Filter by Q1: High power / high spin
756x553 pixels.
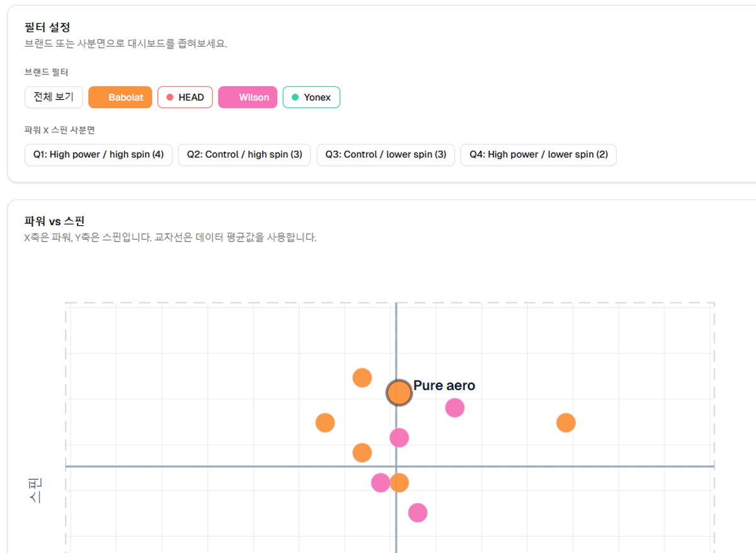(x=98, y=154)
